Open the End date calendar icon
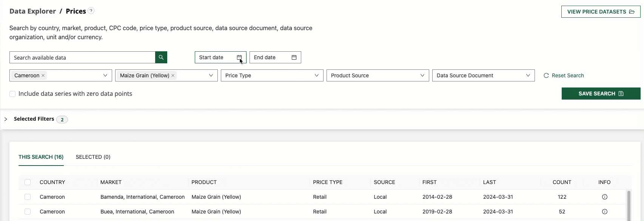Image resolution: width=644 pixels, height=221 pixels. (294, 57)
